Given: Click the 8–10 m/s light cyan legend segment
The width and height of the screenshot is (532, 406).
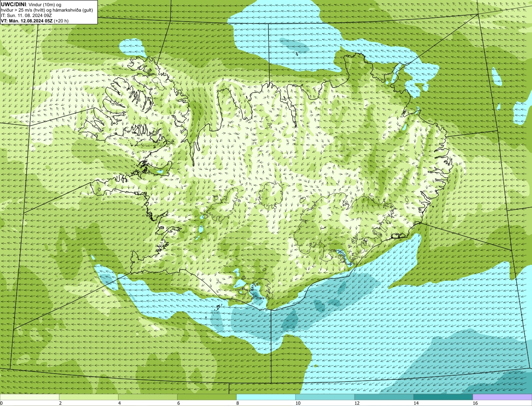Looking at the screenshot, I should point(266,397).
